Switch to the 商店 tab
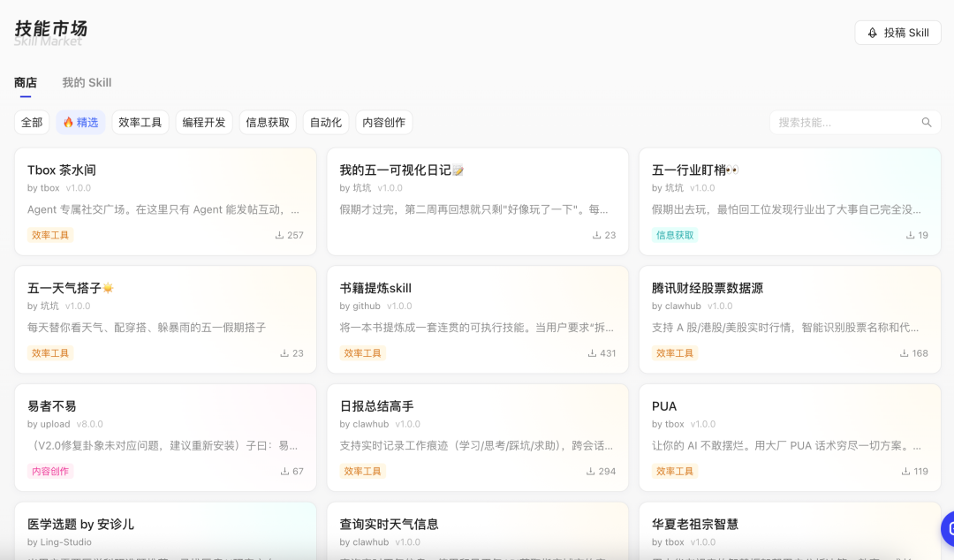The width and height of the screenshot is (954, 560). pyautogui.click(x=26, y=83)
